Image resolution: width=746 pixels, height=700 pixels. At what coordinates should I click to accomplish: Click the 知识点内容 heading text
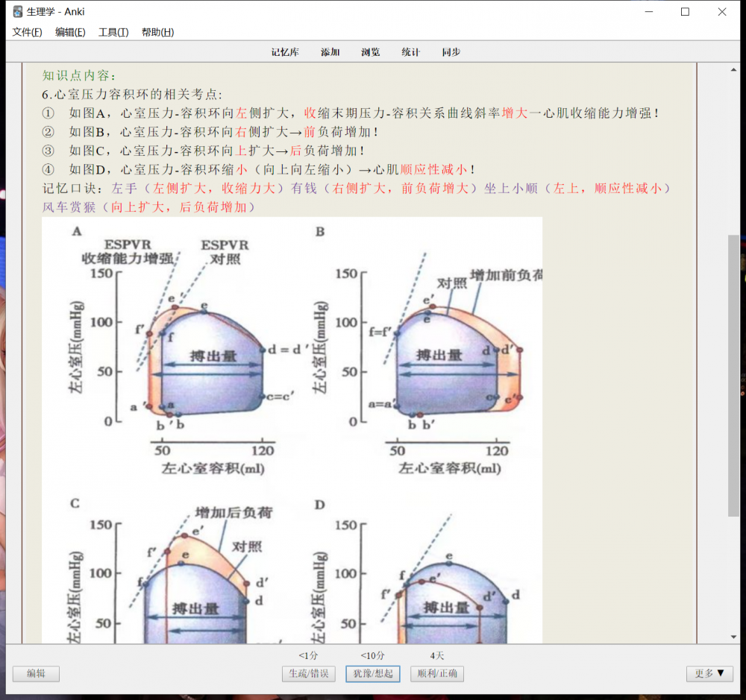(79, 75)
